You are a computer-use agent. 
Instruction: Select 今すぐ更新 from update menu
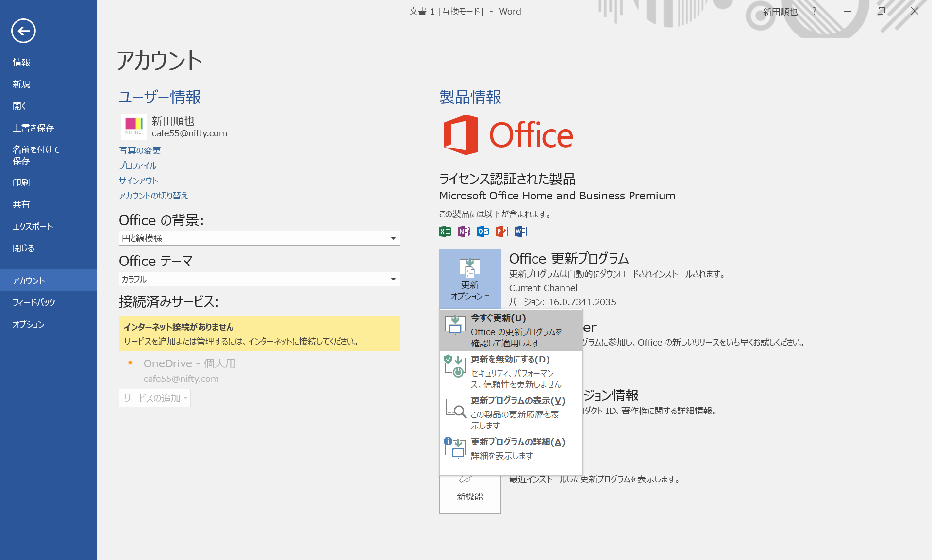pyautogui.click(x=511, y=330)
